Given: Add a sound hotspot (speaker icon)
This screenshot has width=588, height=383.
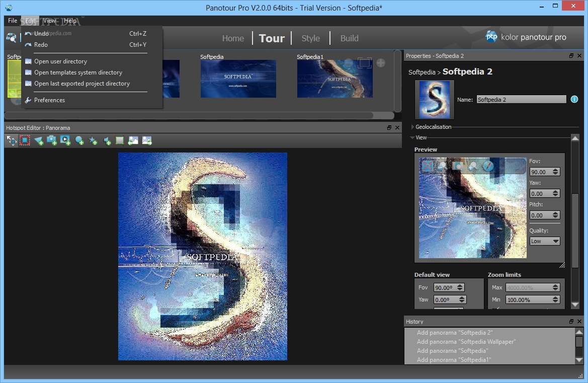Looking at the screenshot, I should [107, 141].
